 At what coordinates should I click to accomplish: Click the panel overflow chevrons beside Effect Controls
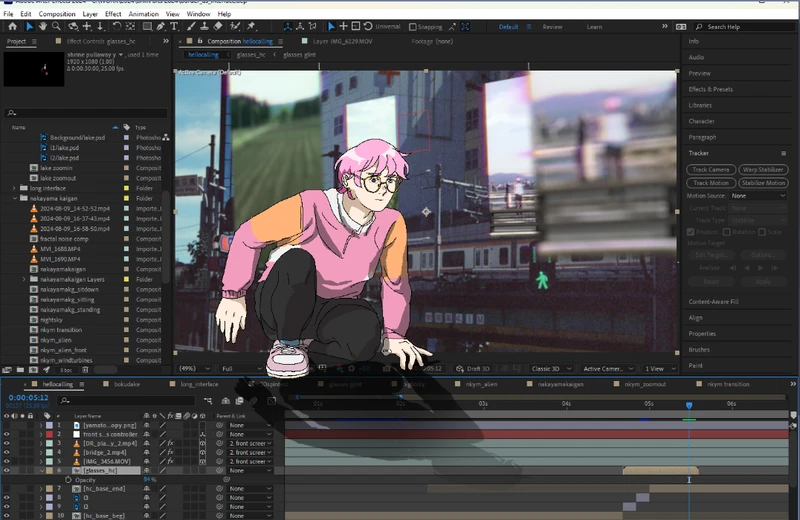166,41
